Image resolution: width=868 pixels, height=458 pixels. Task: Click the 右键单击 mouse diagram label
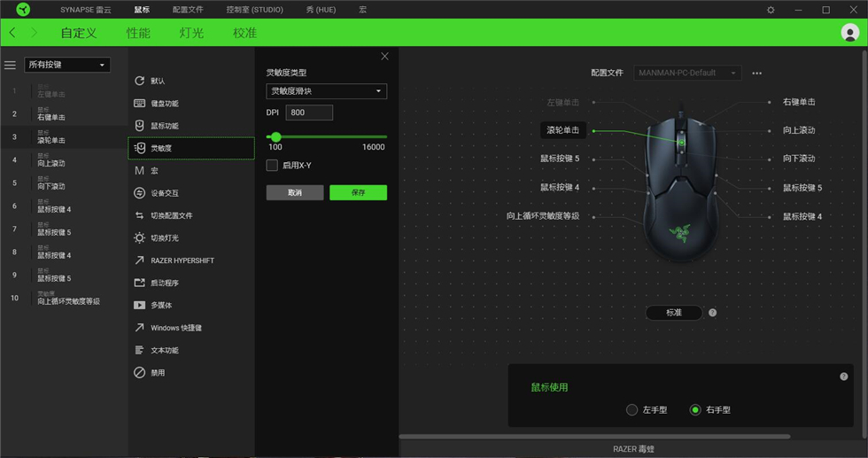[799, 102]
